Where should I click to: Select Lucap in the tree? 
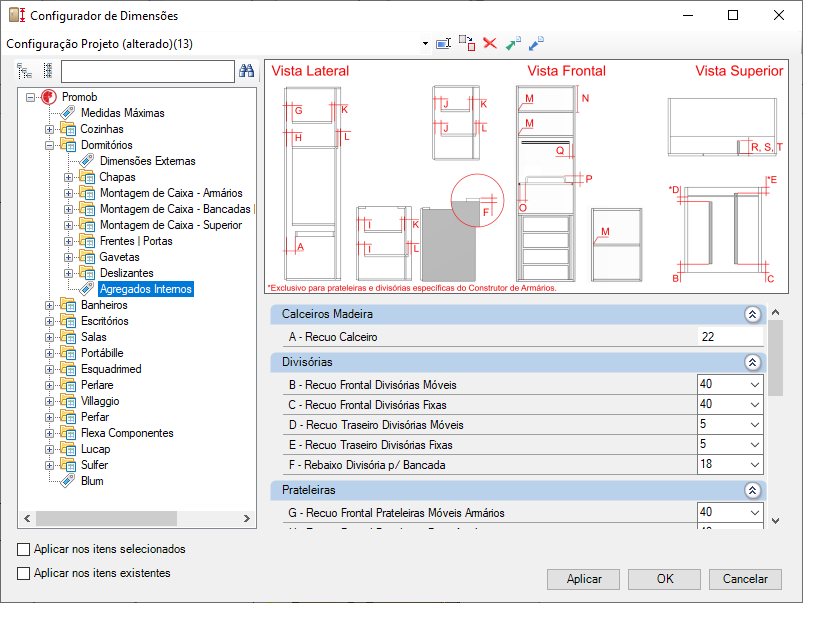pyautogui.click(x=95, y=449)
